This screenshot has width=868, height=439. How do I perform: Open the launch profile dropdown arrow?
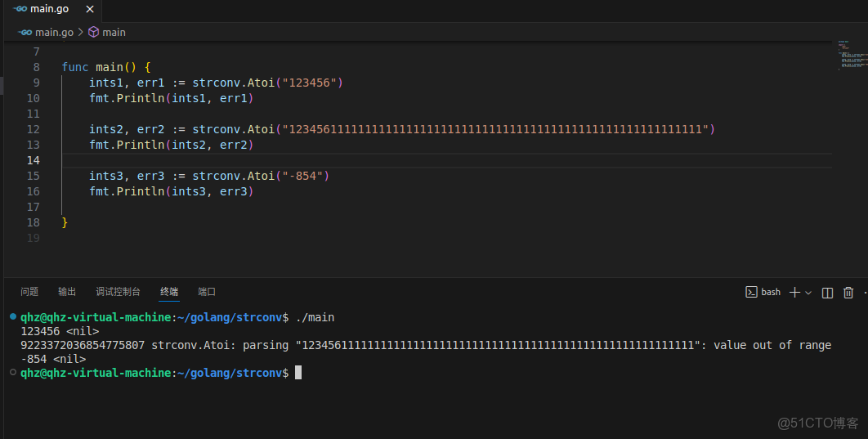[808, 292]
